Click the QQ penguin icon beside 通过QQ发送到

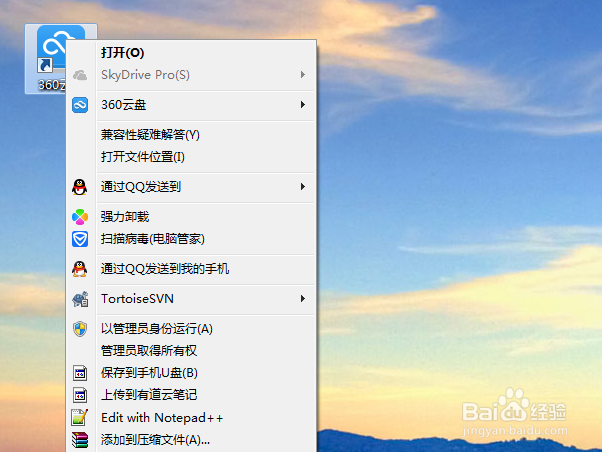79,187
